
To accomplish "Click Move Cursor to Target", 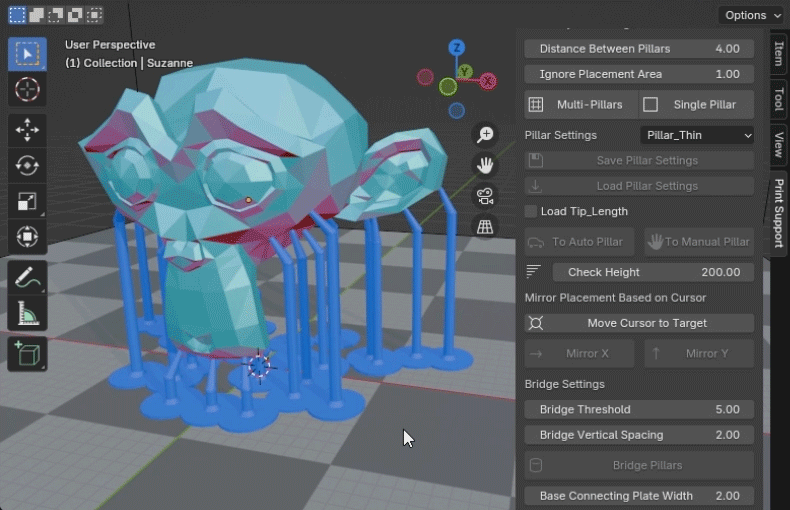I will click(x=639, y=323).
